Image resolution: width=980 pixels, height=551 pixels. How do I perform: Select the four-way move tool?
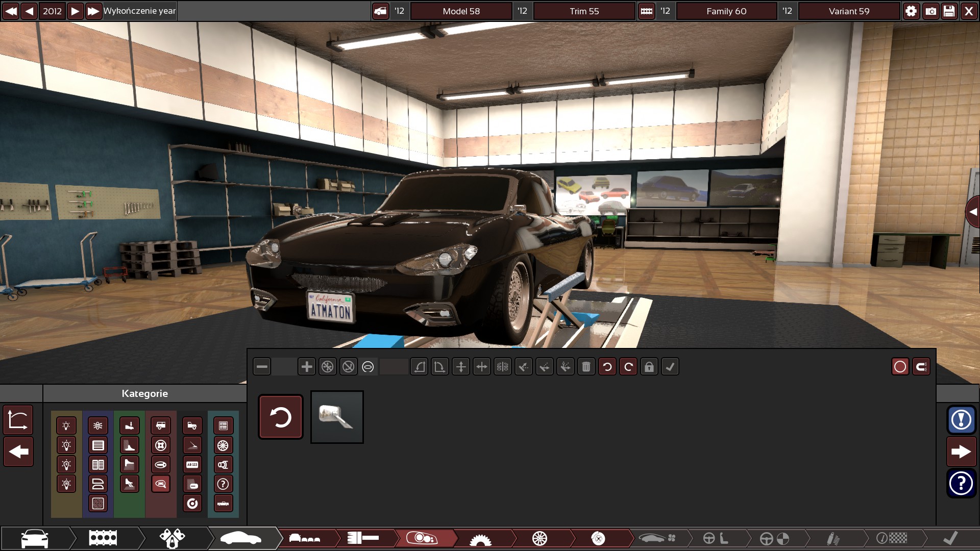pos(482,366)
